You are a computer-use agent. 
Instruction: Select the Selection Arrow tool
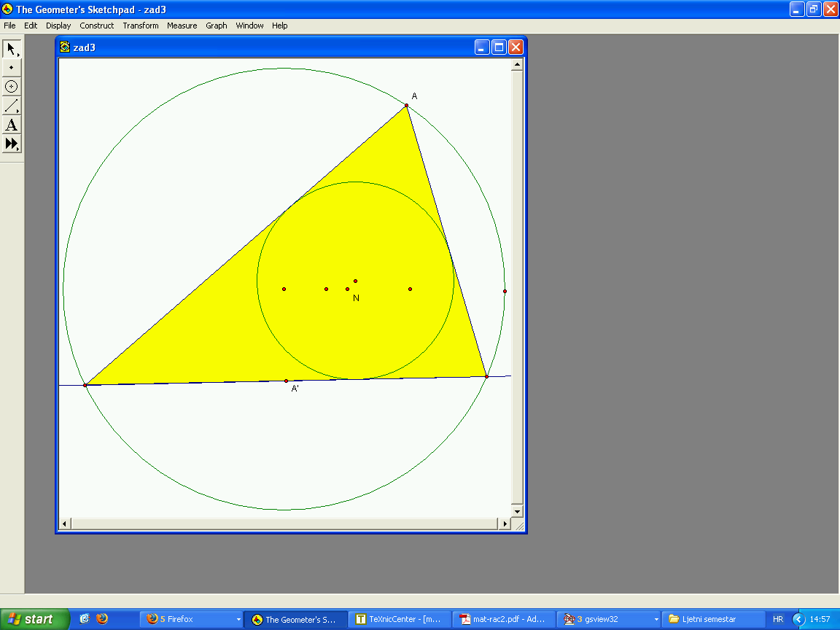[x=12, y=49]
